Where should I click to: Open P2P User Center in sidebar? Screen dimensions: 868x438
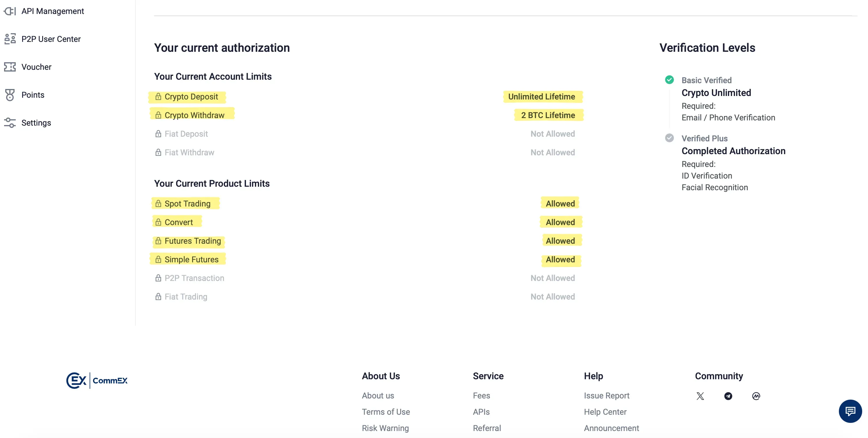click(51, 39)
